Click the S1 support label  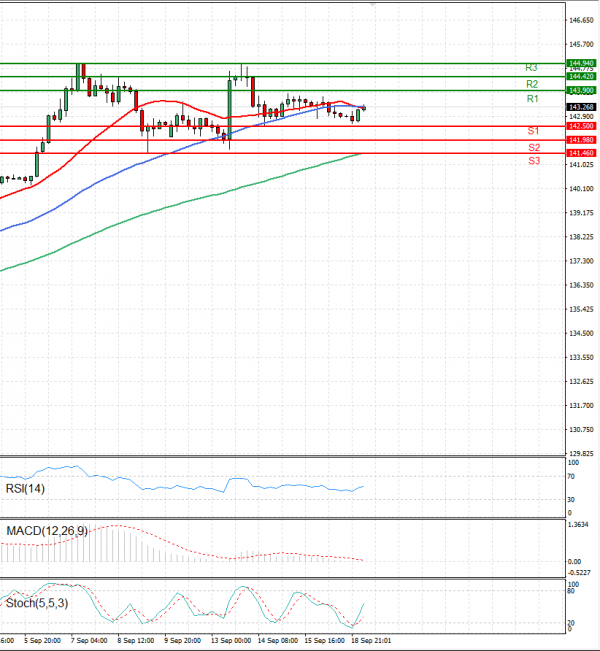(x=533, y=131)
